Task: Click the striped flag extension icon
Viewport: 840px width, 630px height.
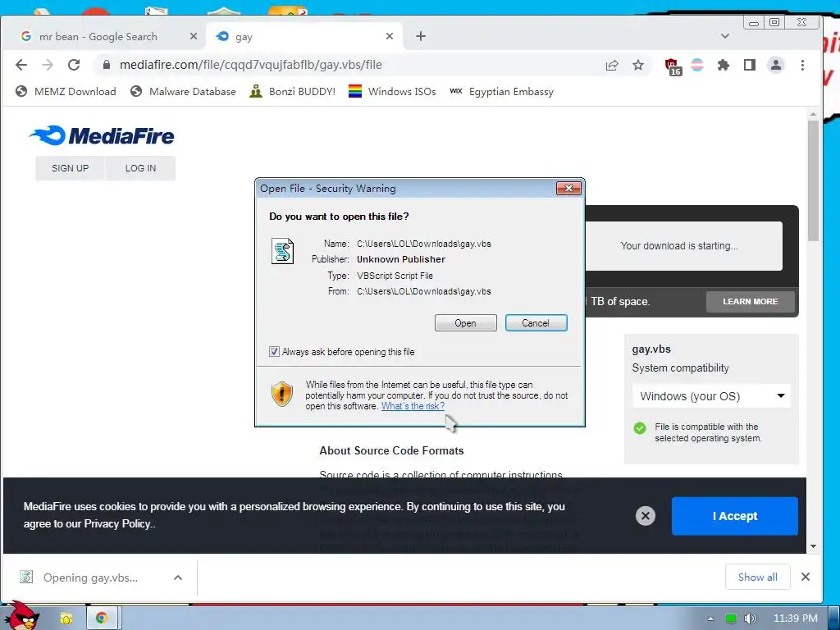Action: pos(697,66)
